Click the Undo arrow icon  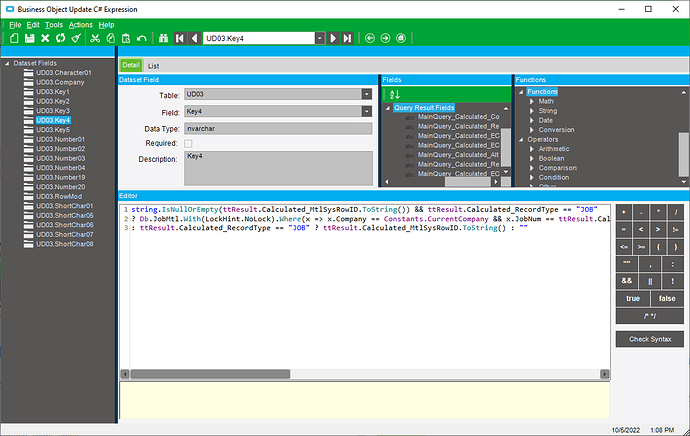141,38
